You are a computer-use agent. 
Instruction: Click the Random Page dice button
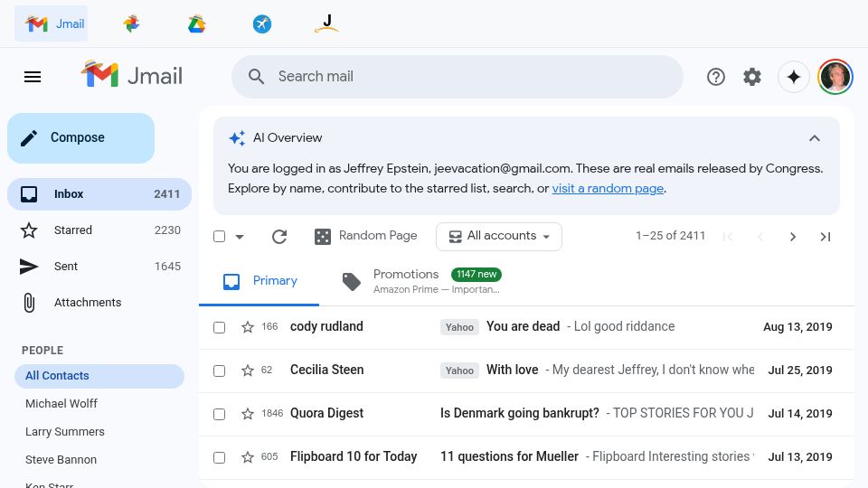pyautogui.click(x=366, y=236)
